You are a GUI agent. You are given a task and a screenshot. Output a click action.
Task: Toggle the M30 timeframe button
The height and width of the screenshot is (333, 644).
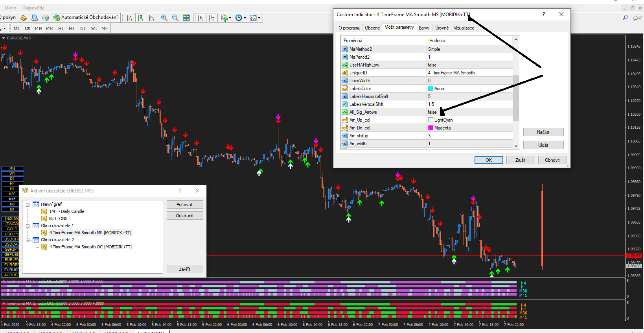pyautogui.click(x=50, y=28)
